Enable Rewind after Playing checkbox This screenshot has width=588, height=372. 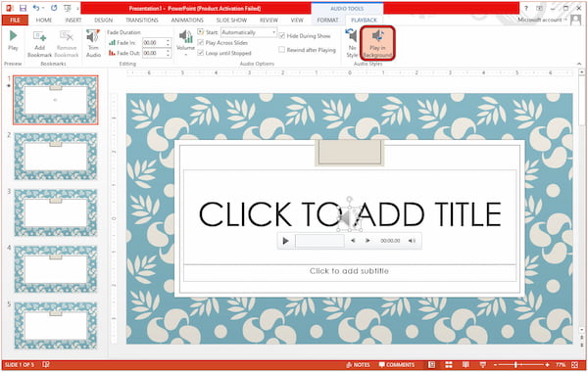tap(281, 50)
